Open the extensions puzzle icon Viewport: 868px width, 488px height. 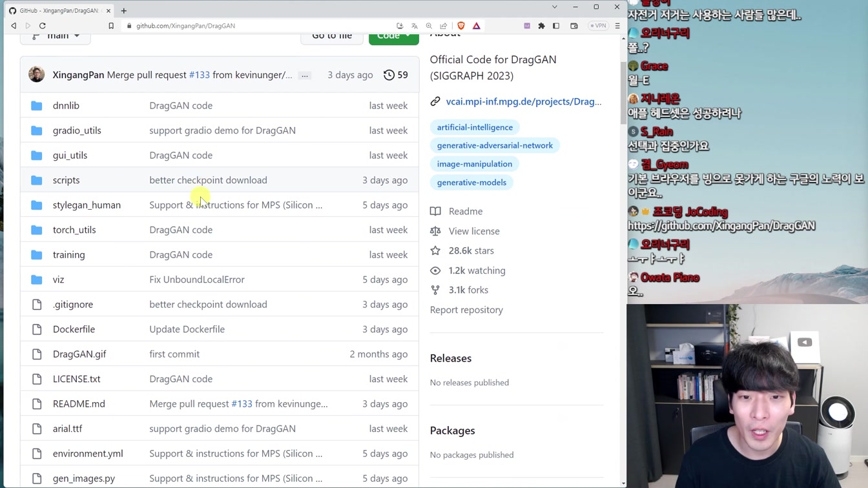click(x=541, y=26)
